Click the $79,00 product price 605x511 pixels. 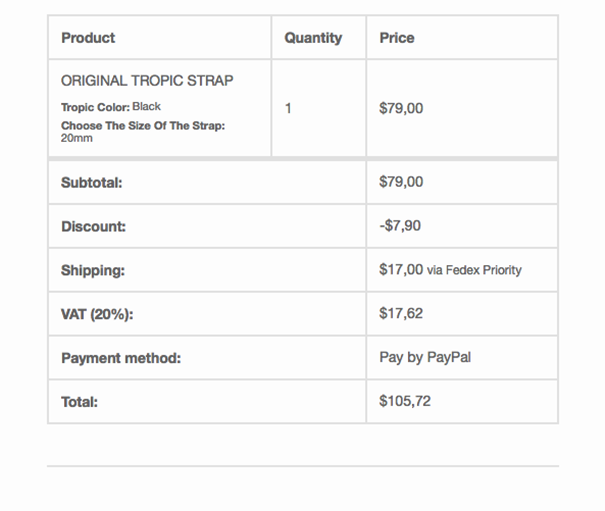[x=401, y=108]
